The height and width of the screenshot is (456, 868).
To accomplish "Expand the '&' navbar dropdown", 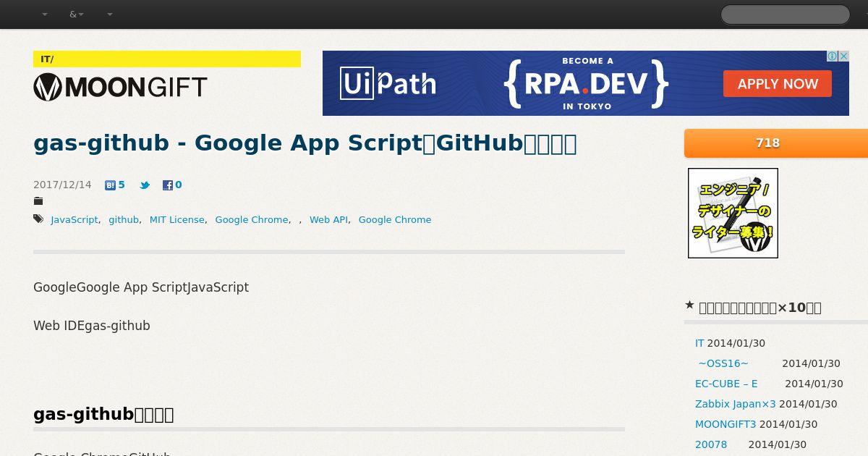I will point(77,14).
